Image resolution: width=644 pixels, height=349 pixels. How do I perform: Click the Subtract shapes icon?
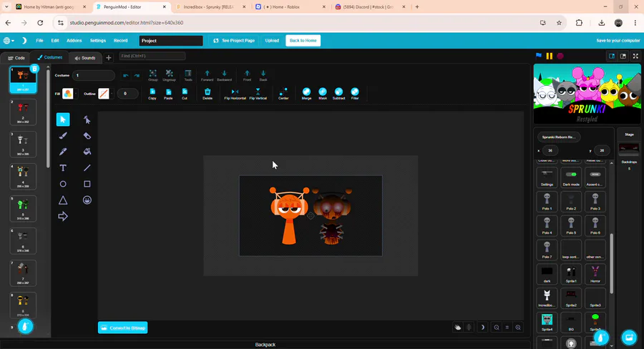pos(338,94)
